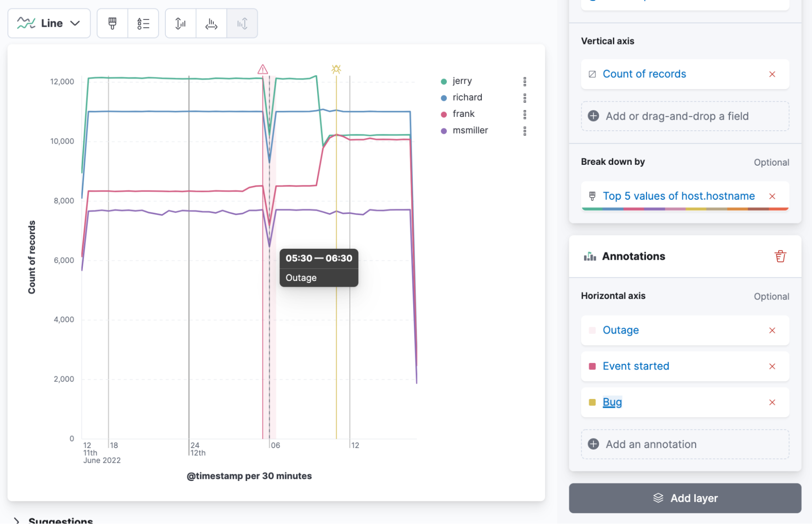This screenshot has width=812, height=524.
Task: Click the yellow bug marker above the chart
Action: (336, 69)
